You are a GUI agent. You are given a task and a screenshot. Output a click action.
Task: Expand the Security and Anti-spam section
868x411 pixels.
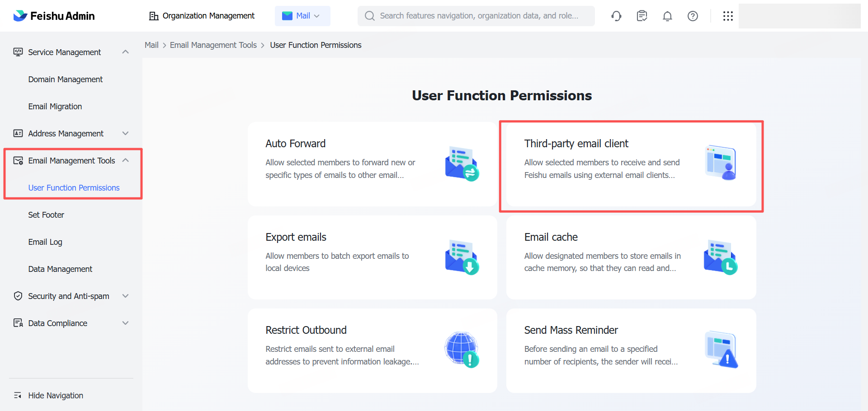(x=126, y=296)
